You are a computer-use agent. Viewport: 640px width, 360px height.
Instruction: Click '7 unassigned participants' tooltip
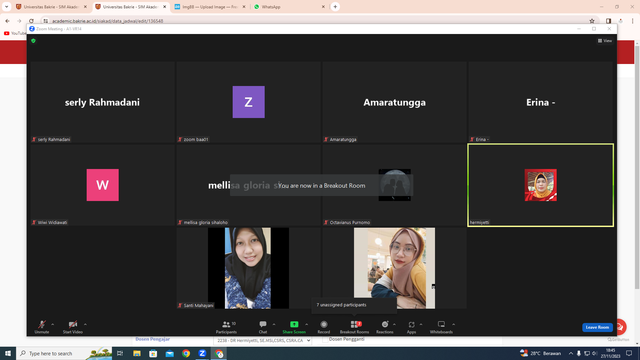pyautogui.click(x=354, y=305)
